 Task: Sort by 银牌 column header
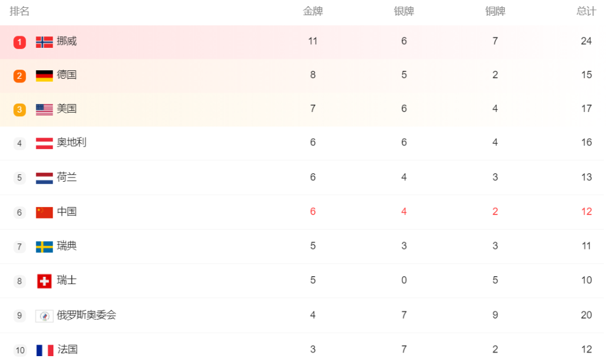tap(404, 12)
